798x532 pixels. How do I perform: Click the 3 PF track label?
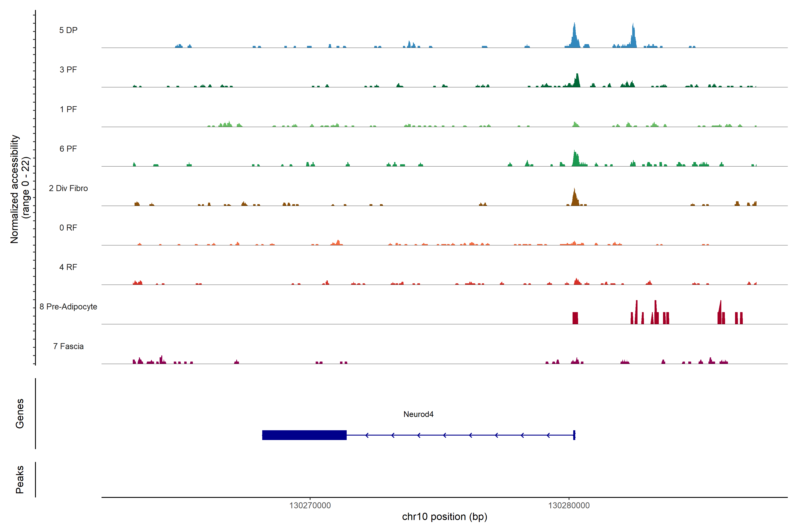click(x=68, y=70)
